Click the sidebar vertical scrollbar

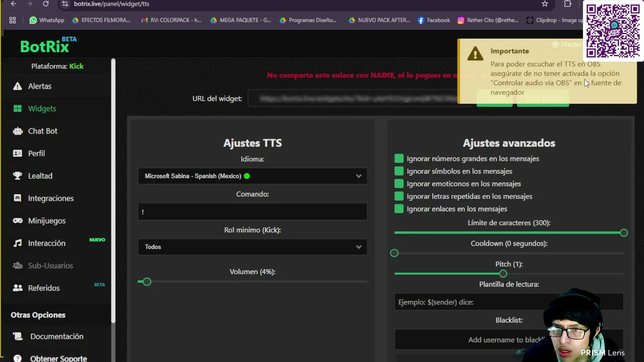click(x=113, y=191)
